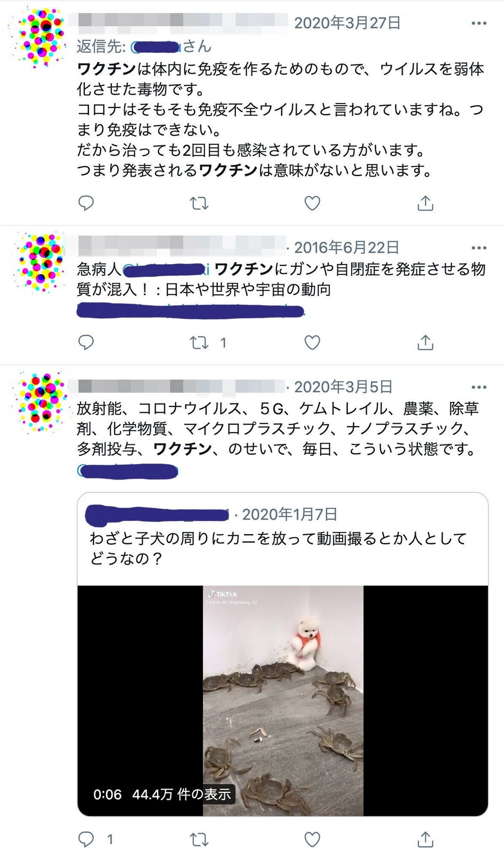Like the March 5, 2020 tweet
The width and height of the screenshot is (504, 858).
pos(312,839)
